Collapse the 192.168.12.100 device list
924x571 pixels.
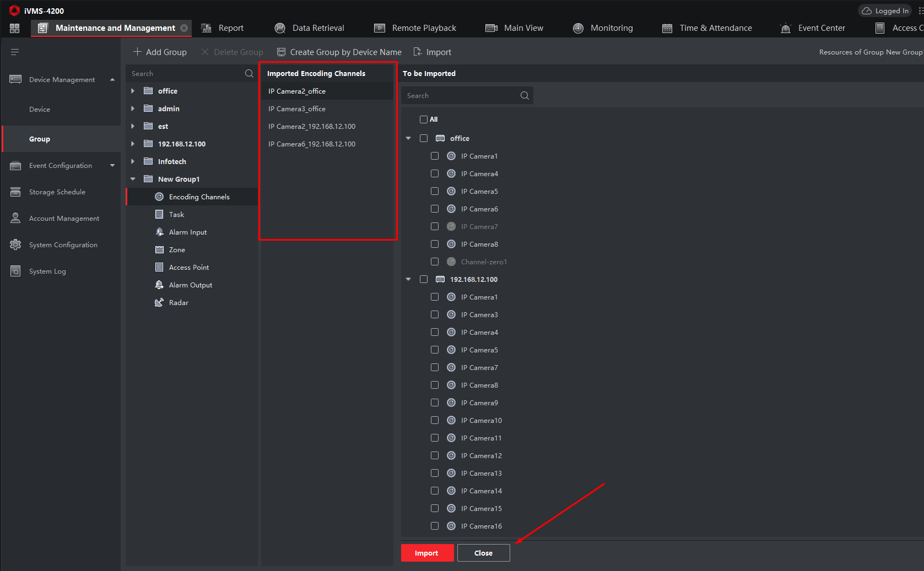click(x=408, y=280)
